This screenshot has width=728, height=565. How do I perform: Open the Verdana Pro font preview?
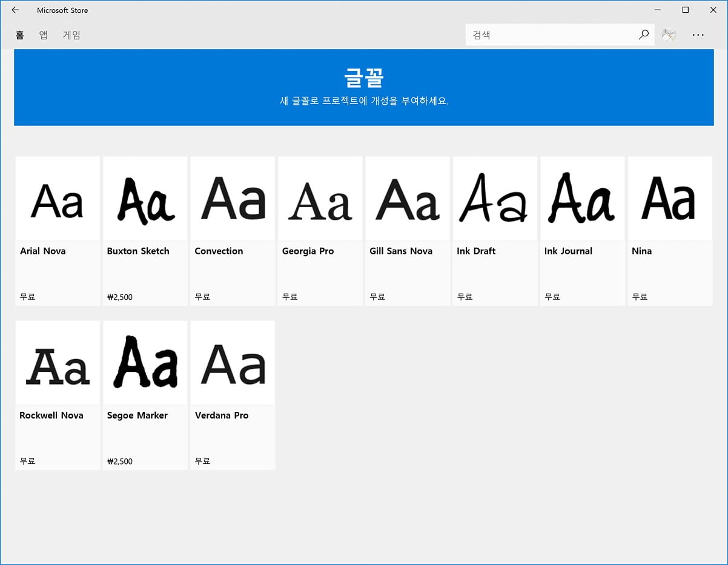pyautogui.click(x=233, y=363)
